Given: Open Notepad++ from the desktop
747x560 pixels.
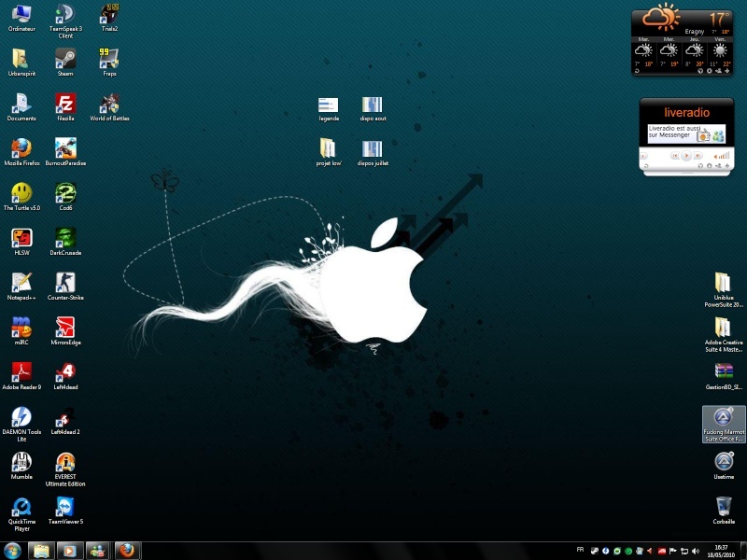Looking at the screenshot, I should tap(21, 287).
